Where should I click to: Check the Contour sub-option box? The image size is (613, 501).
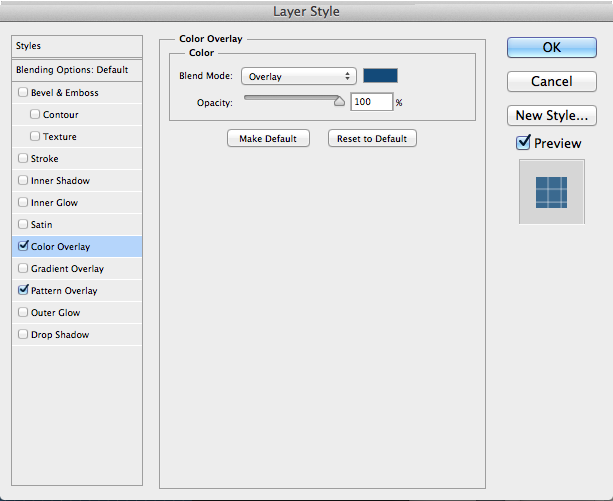35,115
